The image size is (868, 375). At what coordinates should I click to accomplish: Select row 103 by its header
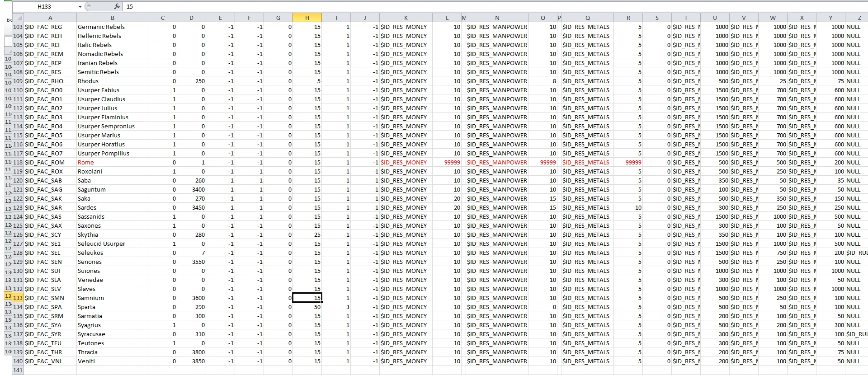18,27
